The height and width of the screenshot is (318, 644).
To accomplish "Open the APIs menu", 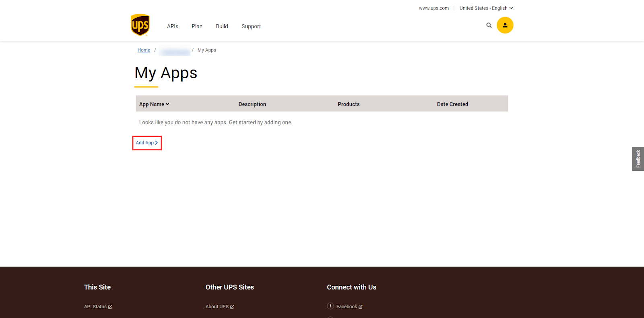I will point(173,26).
